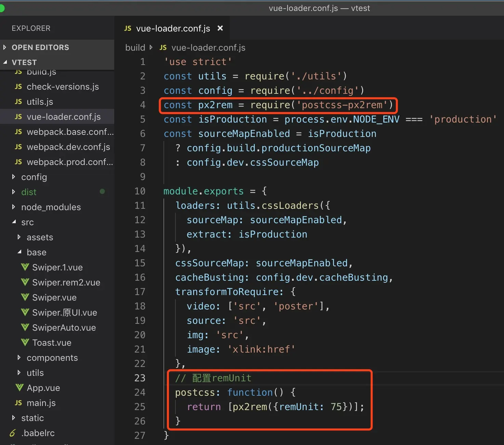504x445 pixels.
Task: Expand the dist folder arrow
Action: (x=14, y=192)
